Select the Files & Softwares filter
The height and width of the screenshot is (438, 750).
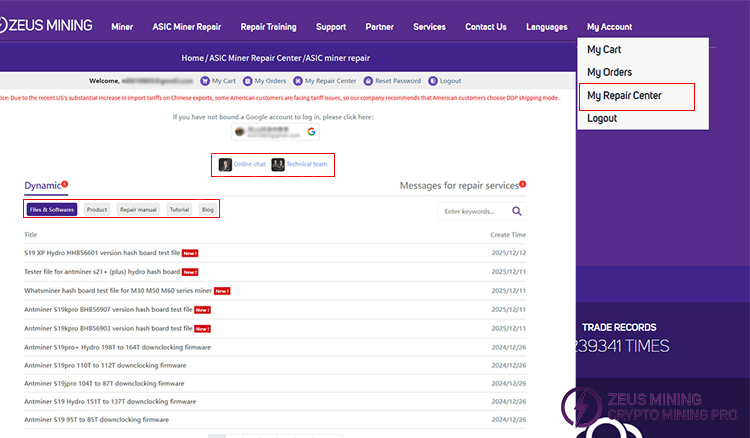point(52,209)
